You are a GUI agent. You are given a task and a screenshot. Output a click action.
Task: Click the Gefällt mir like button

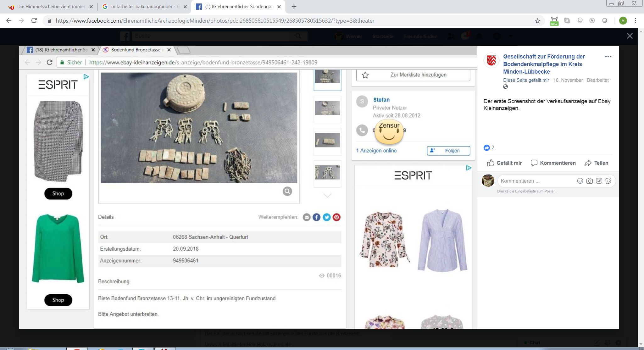(x=504, y=163)
